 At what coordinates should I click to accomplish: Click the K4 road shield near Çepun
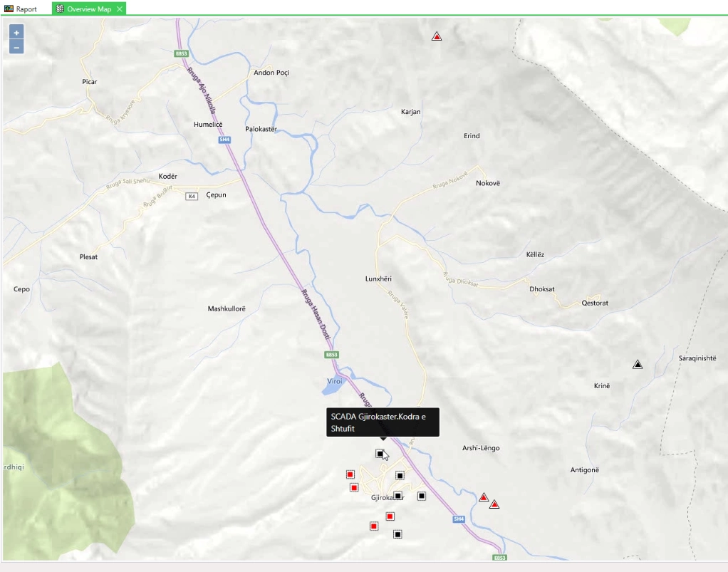pos(192,197)
